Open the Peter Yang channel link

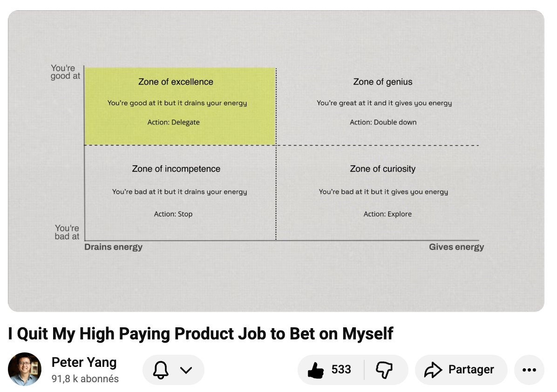click(x=84, y=363)
